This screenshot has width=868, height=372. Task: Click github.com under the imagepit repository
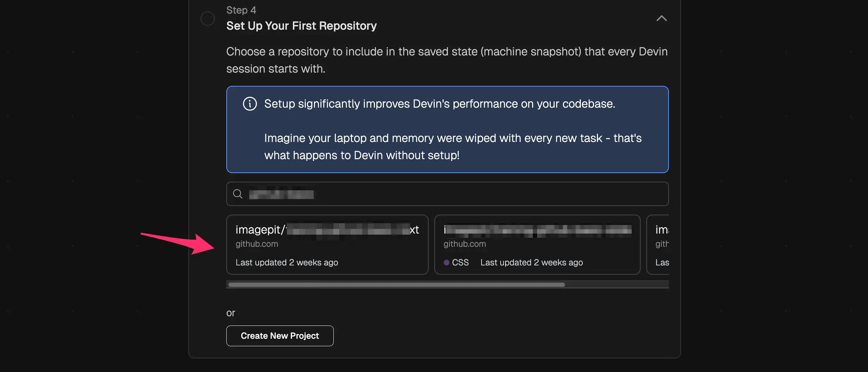pos(257,244)
